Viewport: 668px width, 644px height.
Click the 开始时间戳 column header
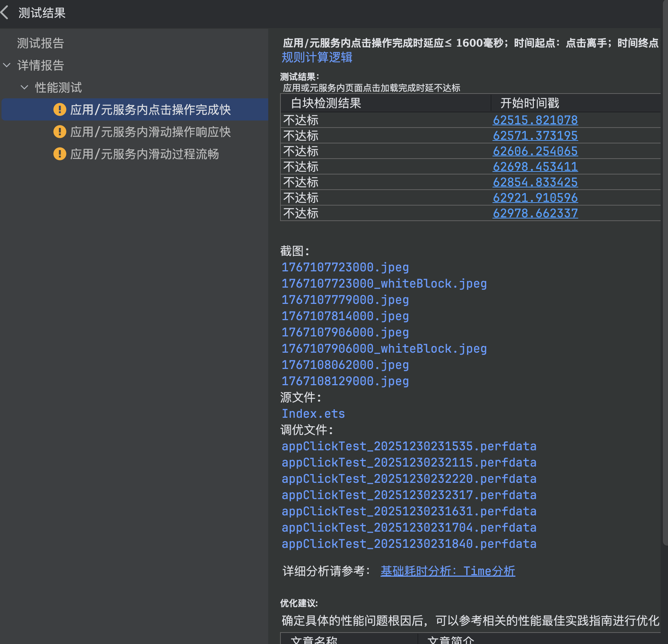(x=576, y=103)
